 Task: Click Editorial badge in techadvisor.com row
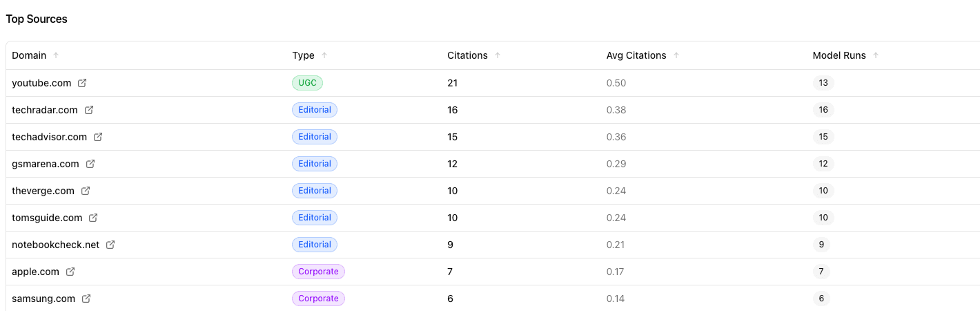315,137
